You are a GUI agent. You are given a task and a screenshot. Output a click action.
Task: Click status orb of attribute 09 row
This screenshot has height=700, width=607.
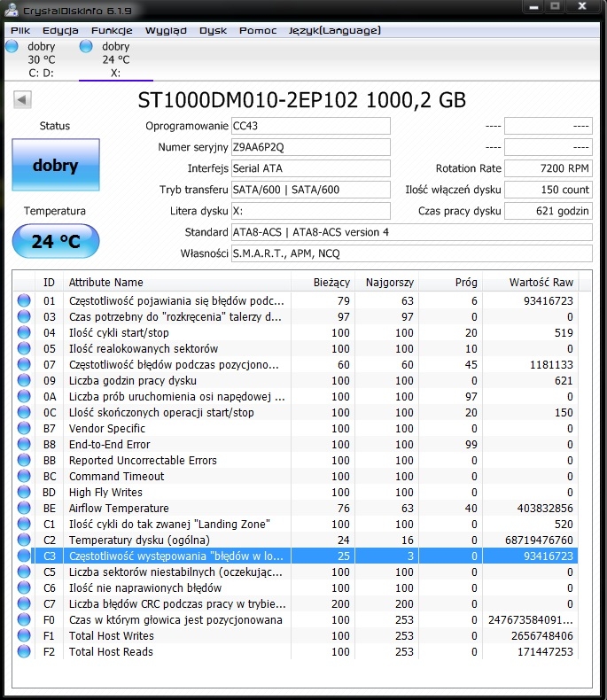click(24, 380)
